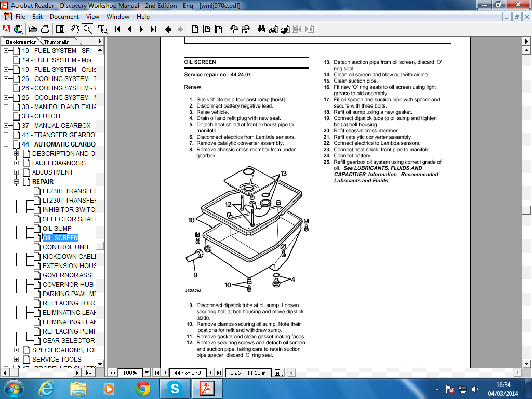Open the View menu
Viewport: 532px width, 399px height.
[92, 16]
